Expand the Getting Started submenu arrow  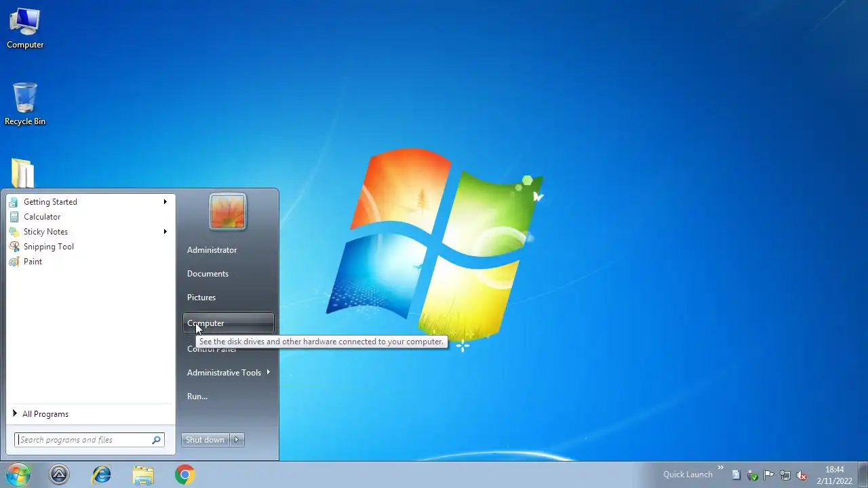click(165, 202)
